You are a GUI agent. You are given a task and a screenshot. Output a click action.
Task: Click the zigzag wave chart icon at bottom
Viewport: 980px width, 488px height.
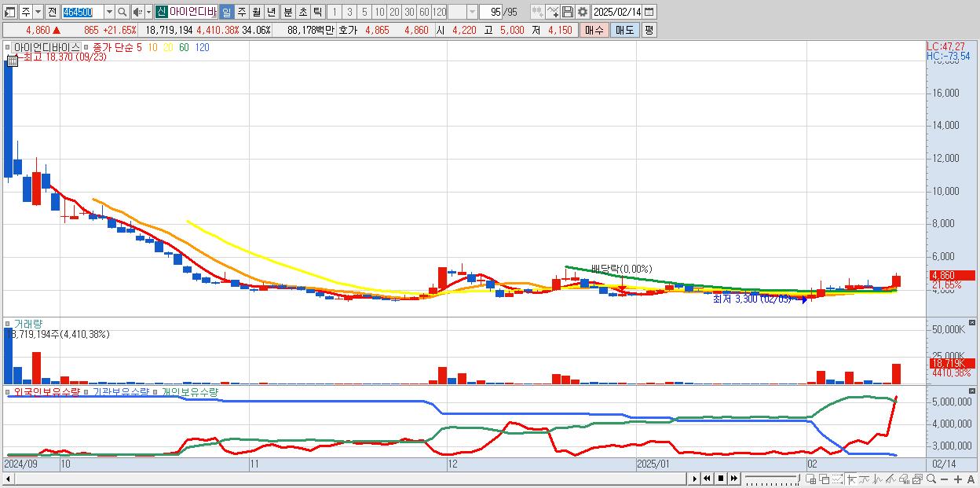coord(878,479)
